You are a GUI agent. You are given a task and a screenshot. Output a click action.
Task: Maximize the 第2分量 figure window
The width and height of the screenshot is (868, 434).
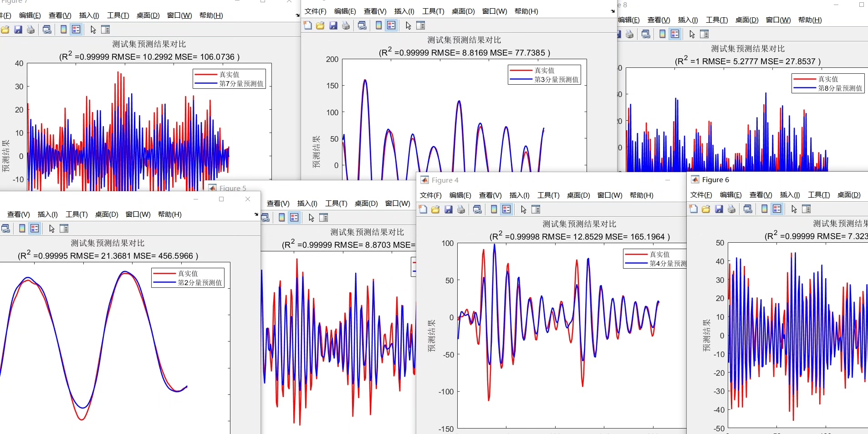[221, 199]
